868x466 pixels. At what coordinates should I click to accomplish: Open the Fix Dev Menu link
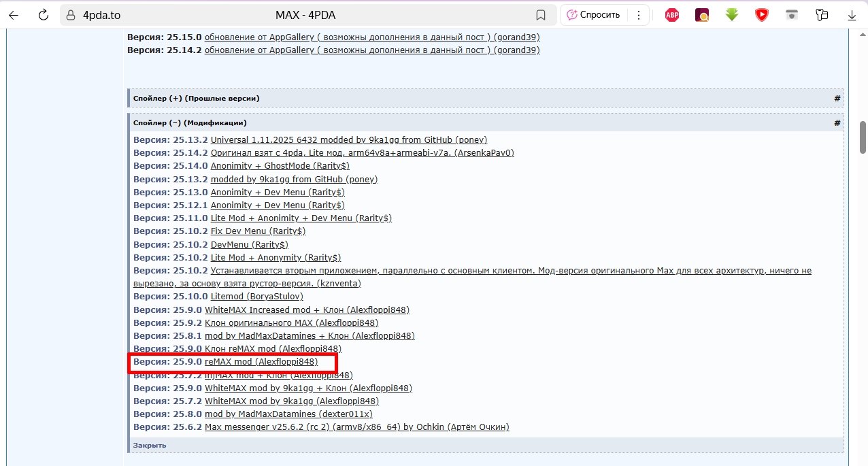258,231
